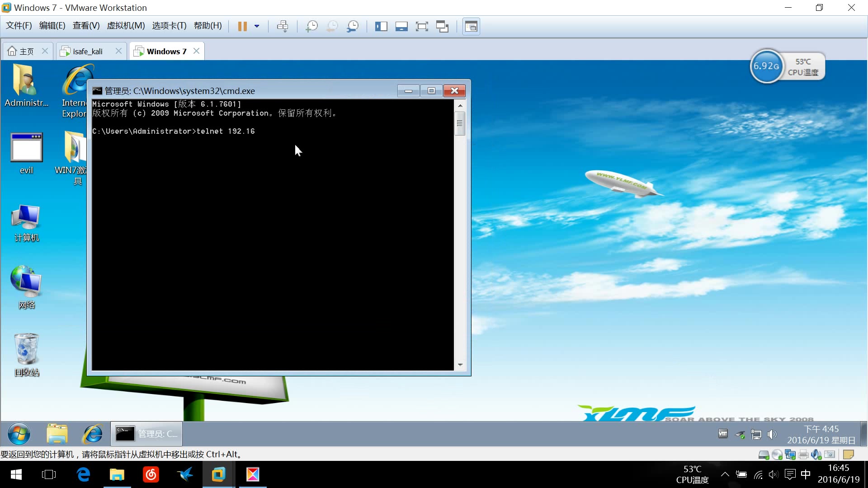Close the isafe_kali tab
Image resolution: width=868 pixels, height=488 pixels.
click(x=118, y=51)
